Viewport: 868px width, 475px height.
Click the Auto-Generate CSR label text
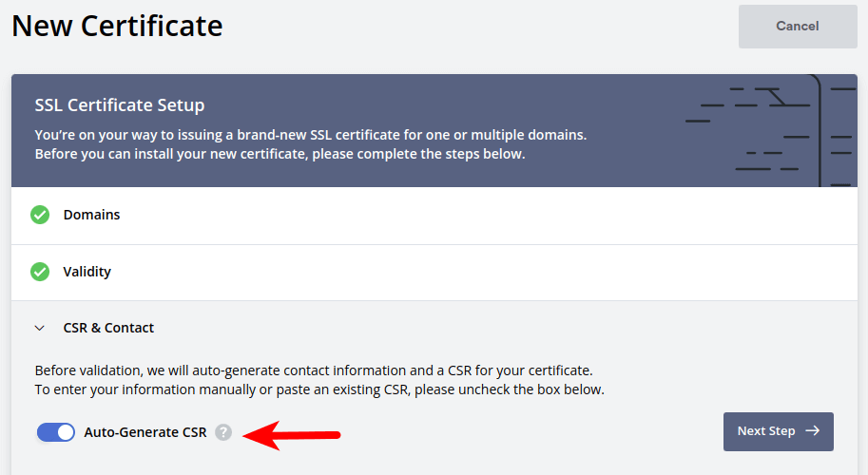tap(145, 432)
